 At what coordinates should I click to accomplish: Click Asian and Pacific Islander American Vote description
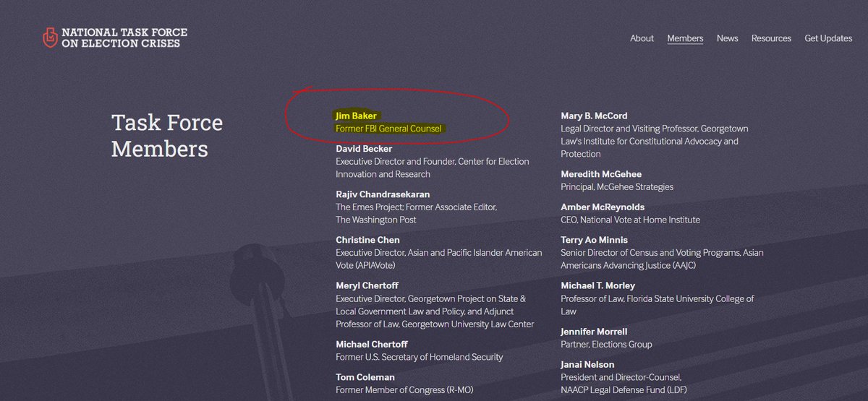click(439, 259)
